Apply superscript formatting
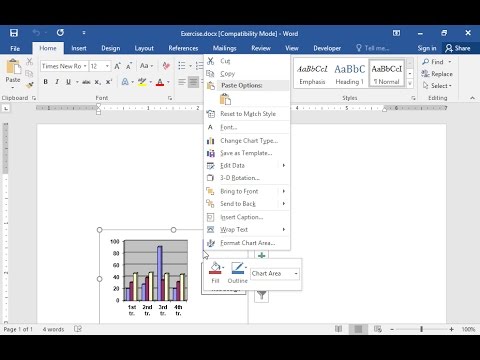The height and width of the screenshot is (360, 480). pos(109,82)
